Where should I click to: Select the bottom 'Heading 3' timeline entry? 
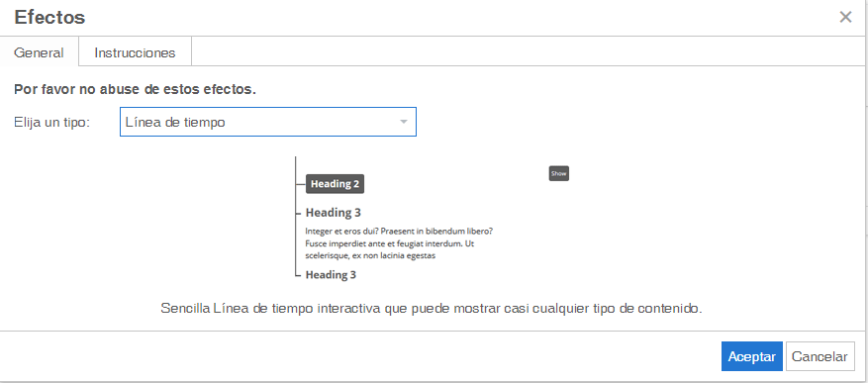[331, 274]
